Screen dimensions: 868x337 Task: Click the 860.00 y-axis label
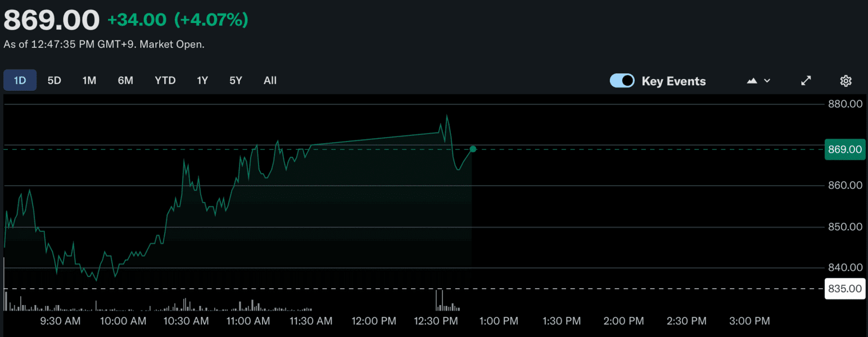[845, 185]
